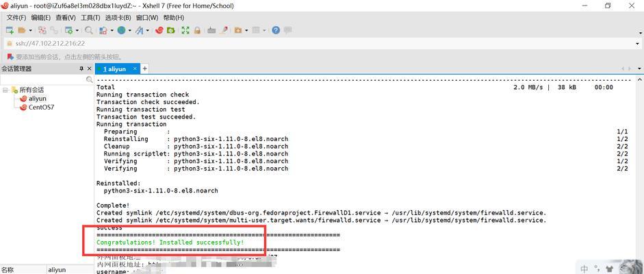Open the 选项卡(B) menu

coord(118,18)
